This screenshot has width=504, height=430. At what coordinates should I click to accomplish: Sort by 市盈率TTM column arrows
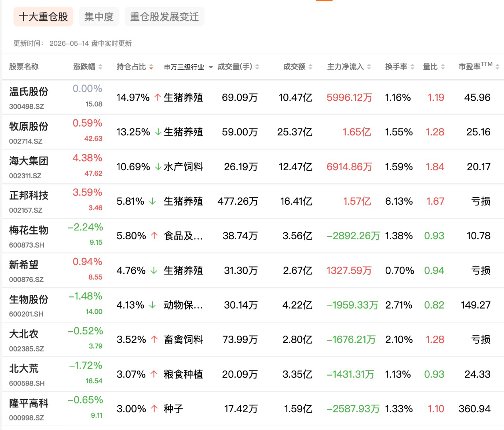point(498,67)
